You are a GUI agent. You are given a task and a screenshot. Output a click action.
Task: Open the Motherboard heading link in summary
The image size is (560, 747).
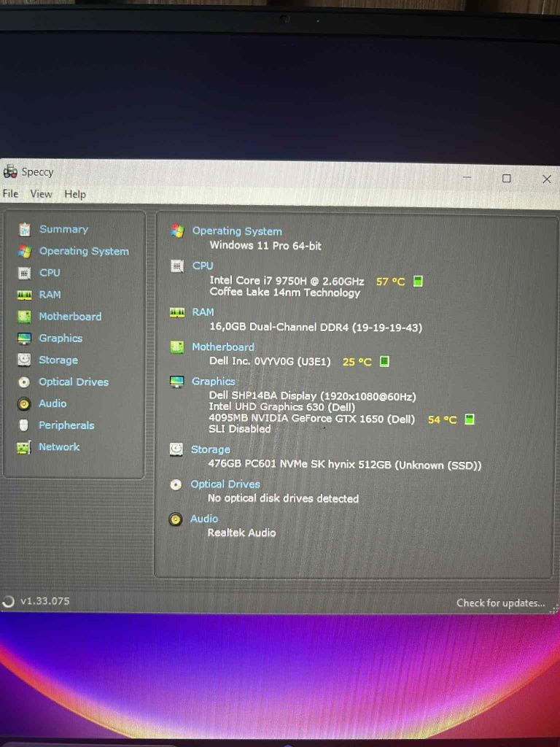[x=223, y=347]
